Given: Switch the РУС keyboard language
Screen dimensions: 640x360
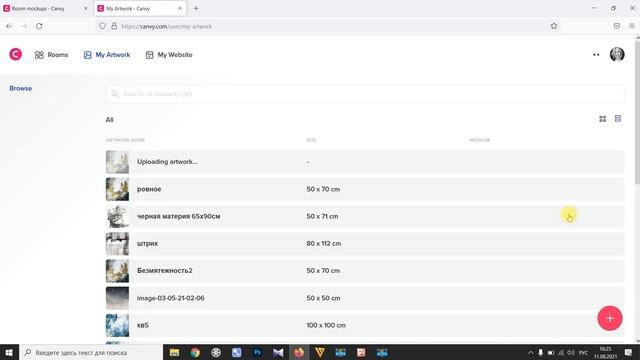Looking at the screenshot, I should pyautogui.click(x=583, y=353).
